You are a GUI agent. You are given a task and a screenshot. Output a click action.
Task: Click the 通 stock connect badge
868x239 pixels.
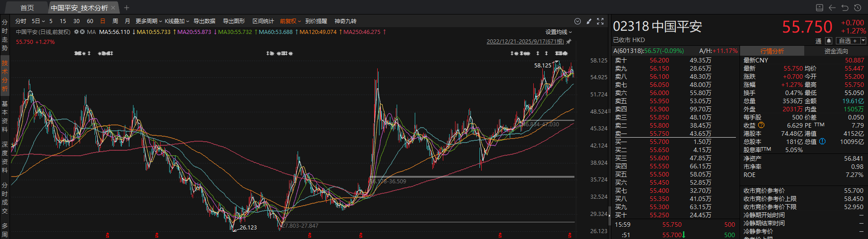click(818, 41)
